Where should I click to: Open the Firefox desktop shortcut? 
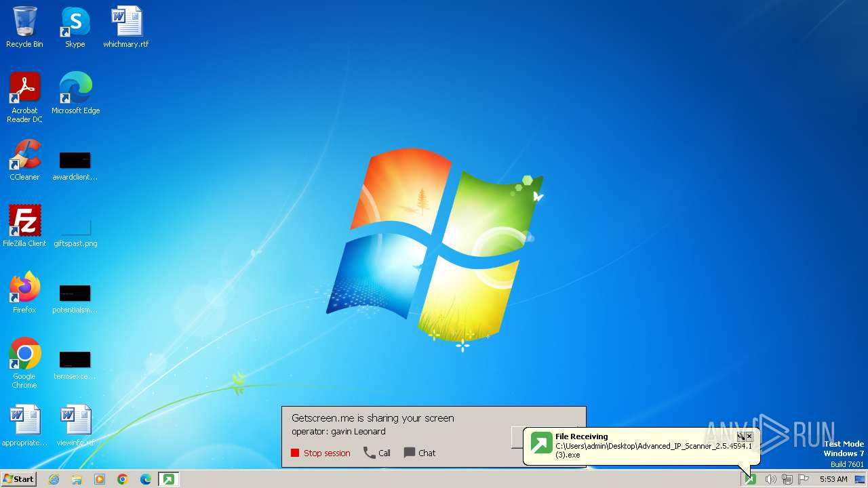(x=24, y=293)
